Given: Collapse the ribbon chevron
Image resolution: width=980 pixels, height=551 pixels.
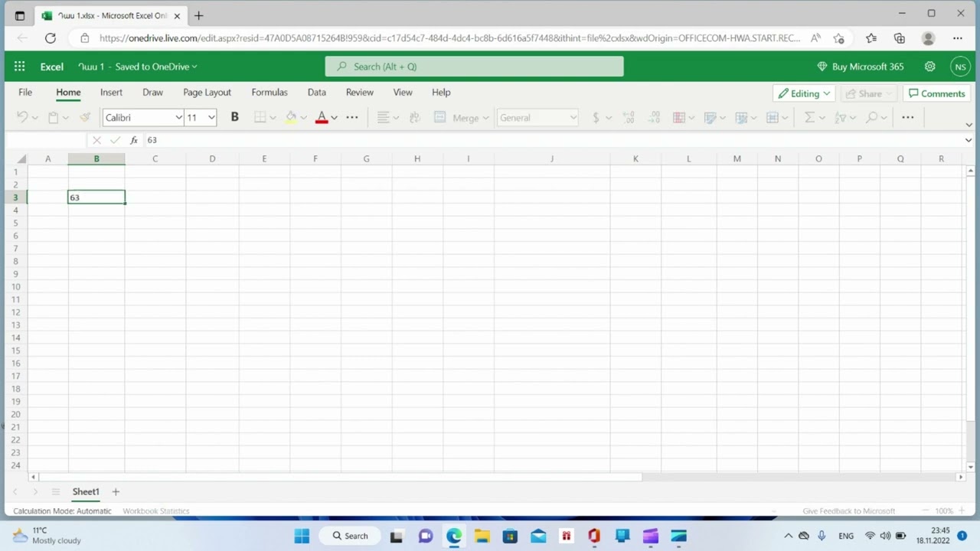Looking at the screenshot, I should pyautogui.click(x=969, y=125).
